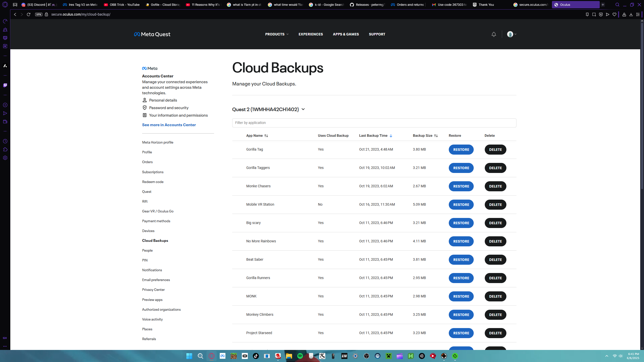Open OBS Studio from the taskbar
Viewport: 644px width, 362px height.
point(366,356)
